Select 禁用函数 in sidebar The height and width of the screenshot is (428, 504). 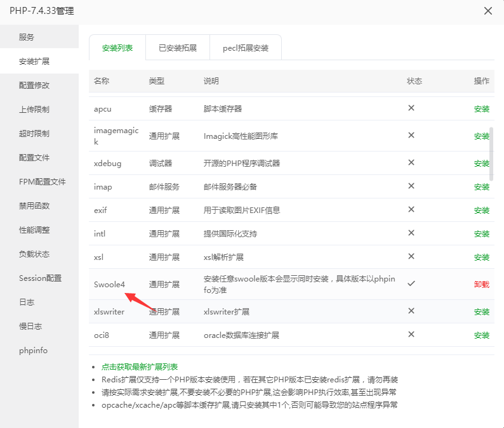(x=34, y=206)
